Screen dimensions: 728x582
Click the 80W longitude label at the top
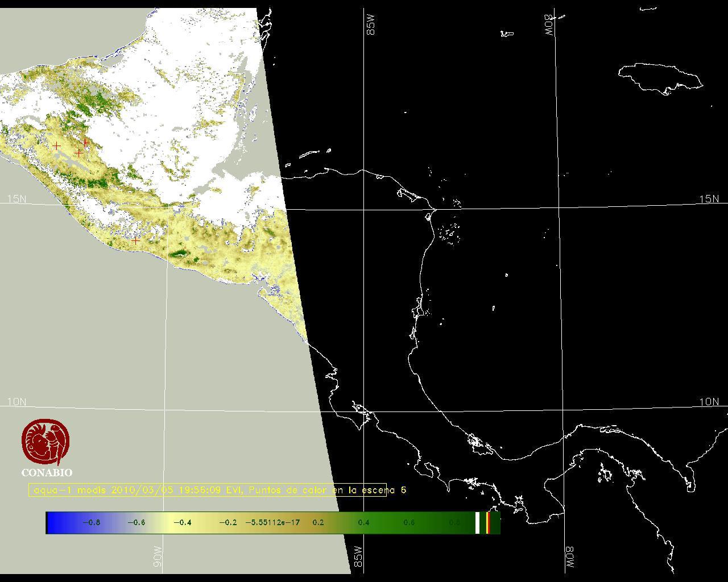(549, 26)
